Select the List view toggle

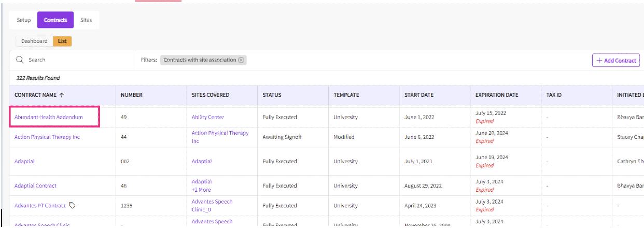(x=62, y=41)
